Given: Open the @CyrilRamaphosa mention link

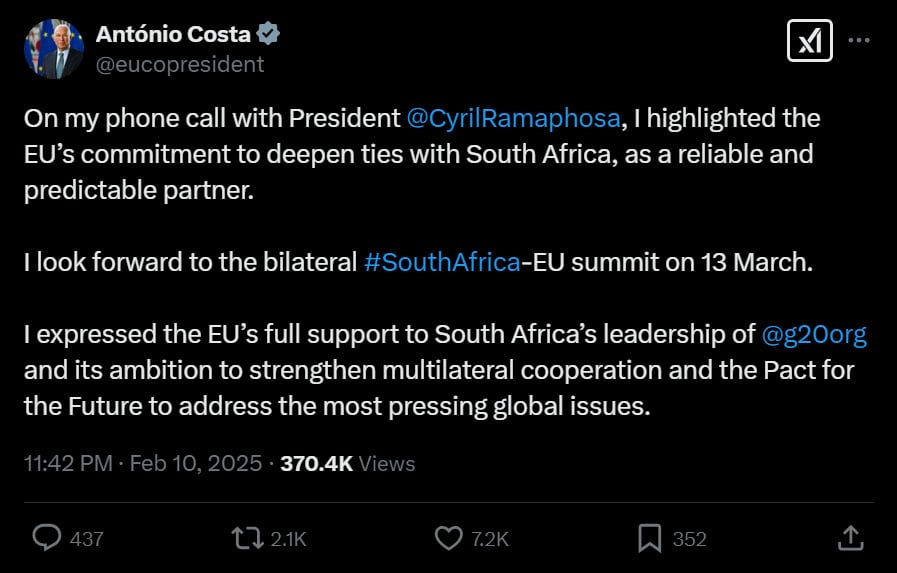Looking at the screenshot, I should pos(514,118).
